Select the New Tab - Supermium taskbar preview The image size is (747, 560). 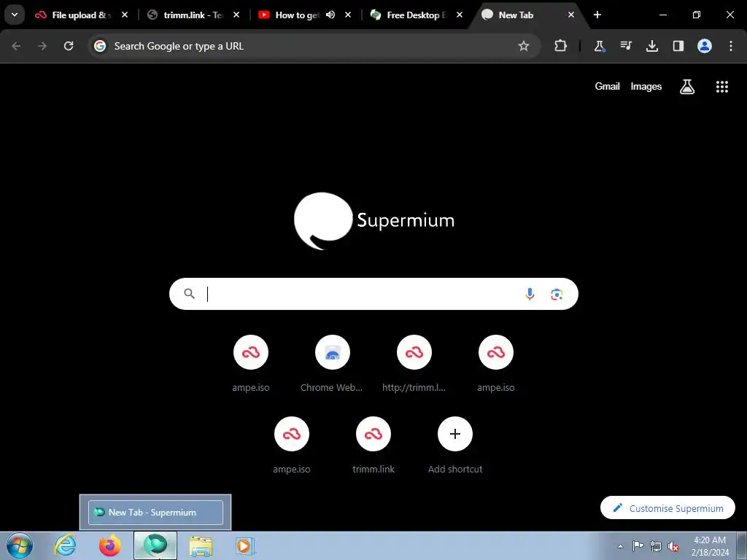(x=155, y=513)
